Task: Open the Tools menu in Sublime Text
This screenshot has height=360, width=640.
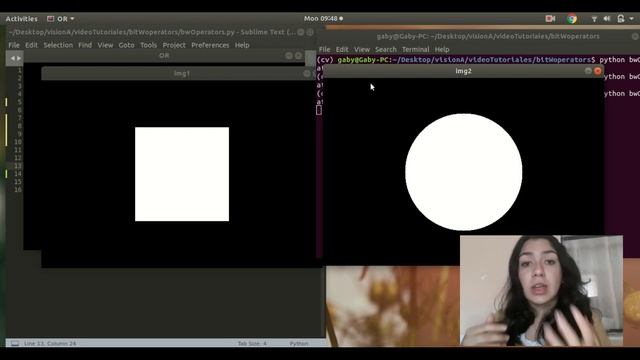Action: (x=149, y=45)
